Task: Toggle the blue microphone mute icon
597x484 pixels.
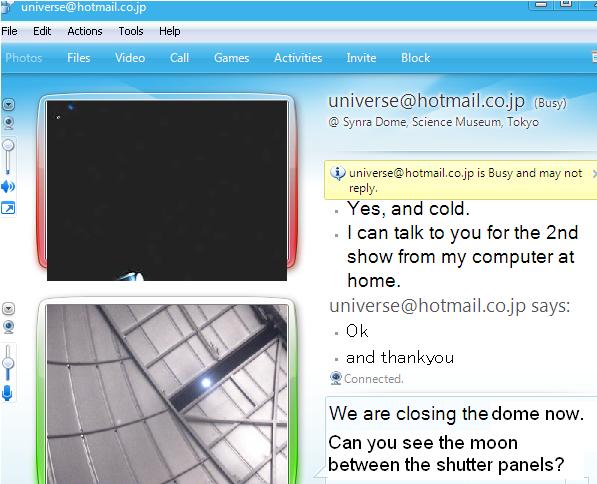Action: click(x=7, y=393)
